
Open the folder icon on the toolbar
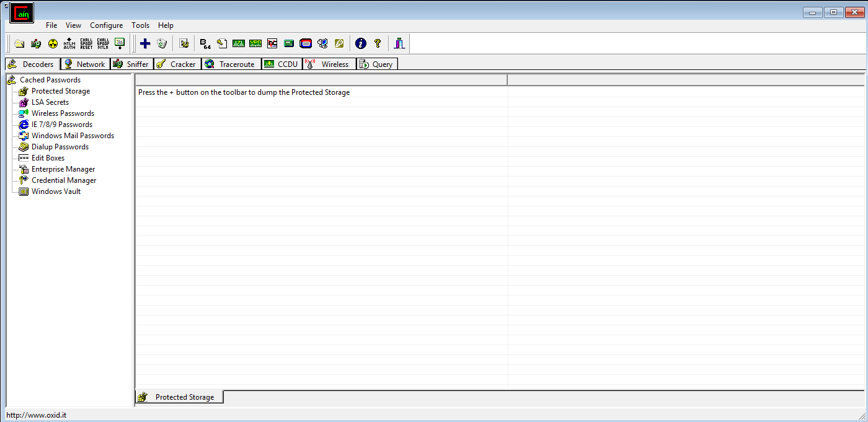19,43
